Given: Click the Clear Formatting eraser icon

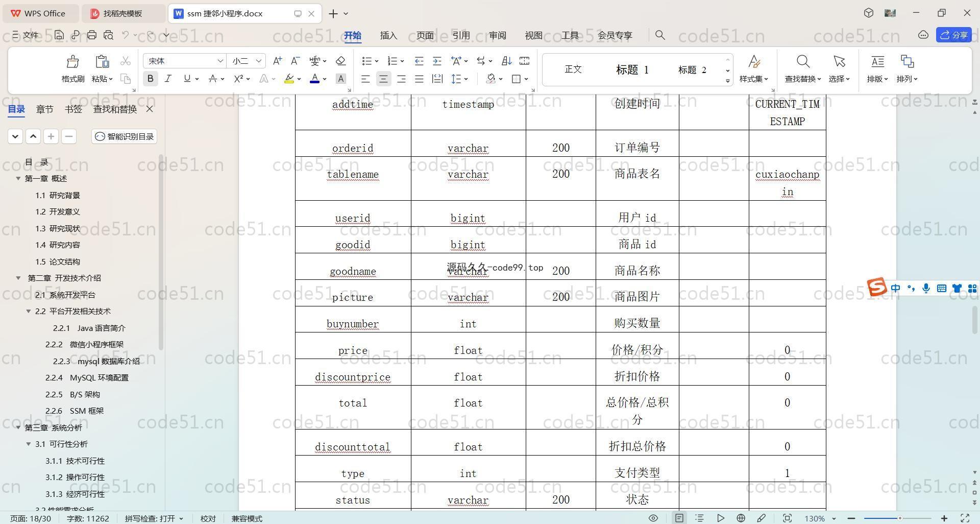Looking at the screenshot, I should [340, 61].
